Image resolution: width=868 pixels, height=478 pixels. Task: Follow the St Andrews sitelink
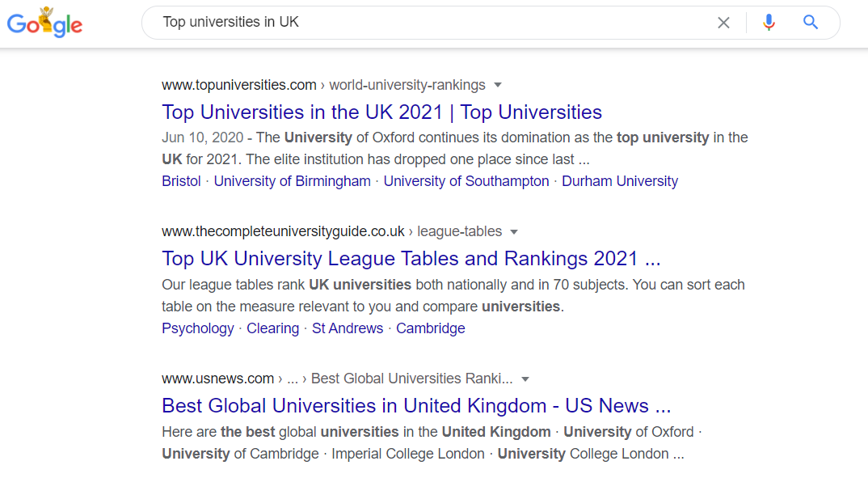(347, 328)
